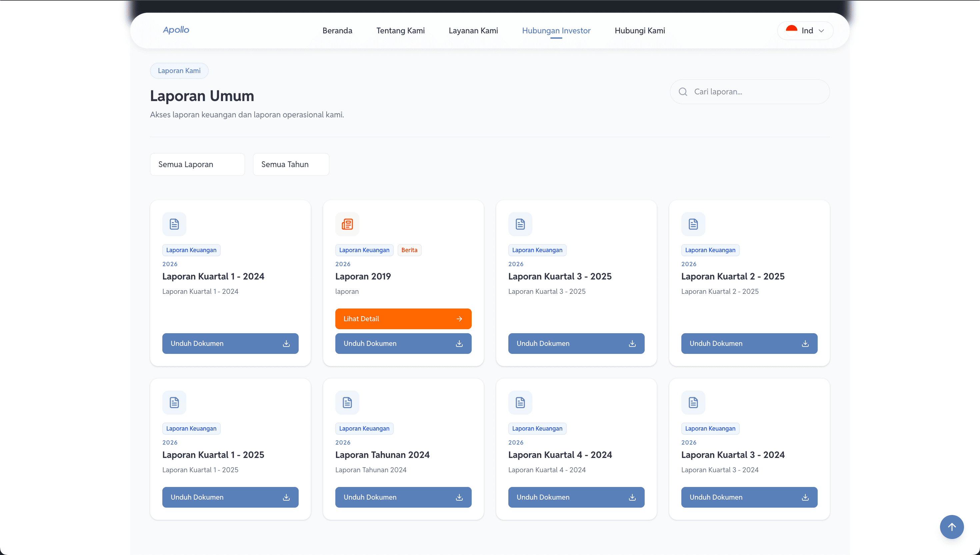Focus the Cari laporan search field
Viewport: 980px width, 555px height.
(750, 92)
